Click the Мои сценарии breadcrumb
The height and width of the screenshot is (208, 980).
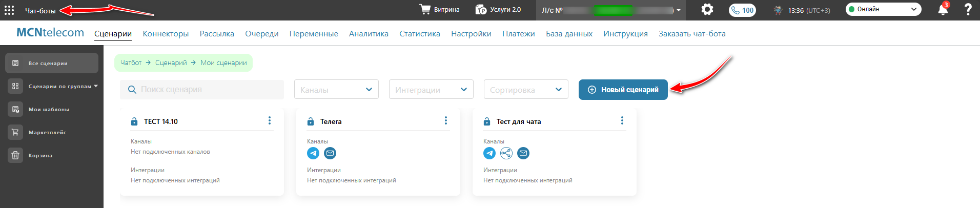point(223,63)
